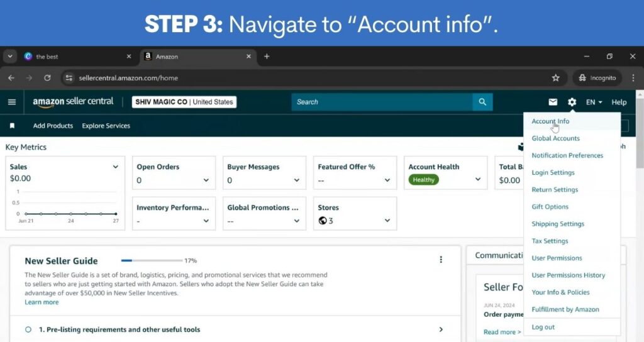Click Learn more in New Seller Guide
The height and width of the screenshot is (342, 644).
[42, 302]
